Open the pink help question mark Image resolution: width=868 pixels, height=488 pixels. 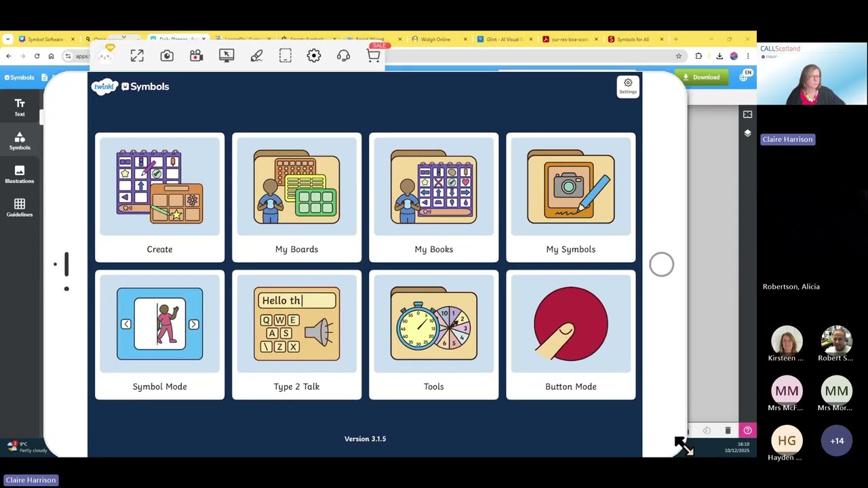[747, 430]
